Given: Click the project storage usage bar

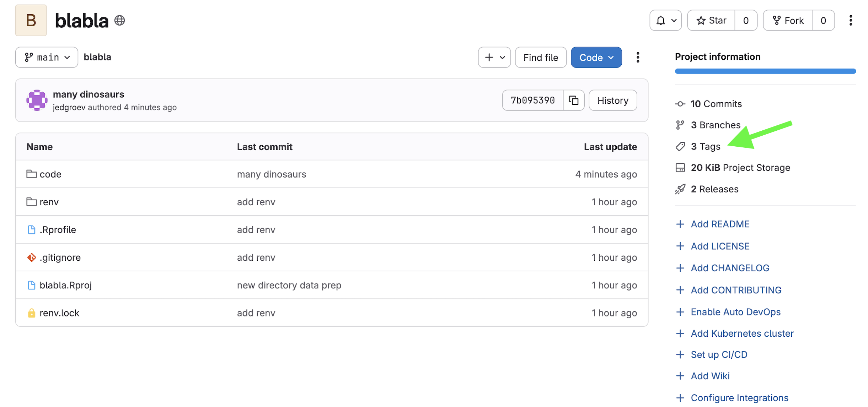Looking at the screenshot, I should (x=765, y=71).
